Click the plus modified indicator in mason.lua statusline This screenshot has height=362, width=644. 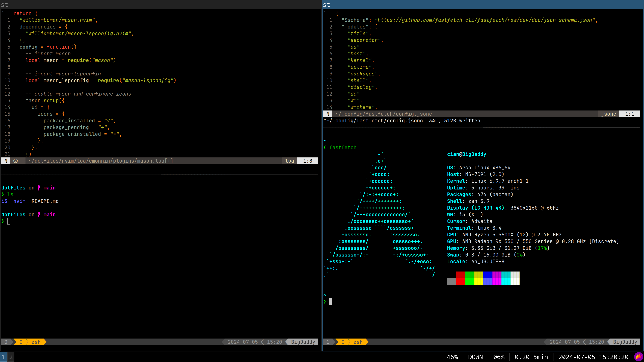(21, 161)
